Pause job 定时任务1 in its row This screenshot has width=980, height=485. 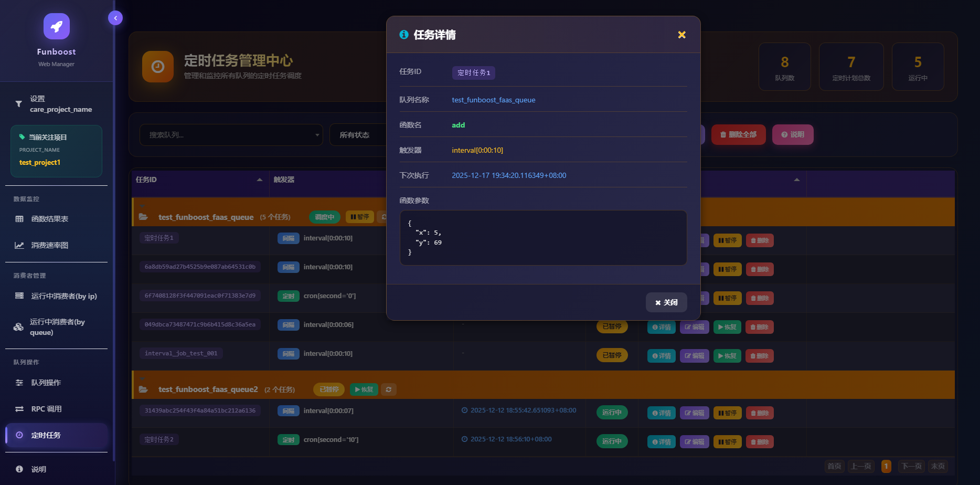tap(727, 240)
